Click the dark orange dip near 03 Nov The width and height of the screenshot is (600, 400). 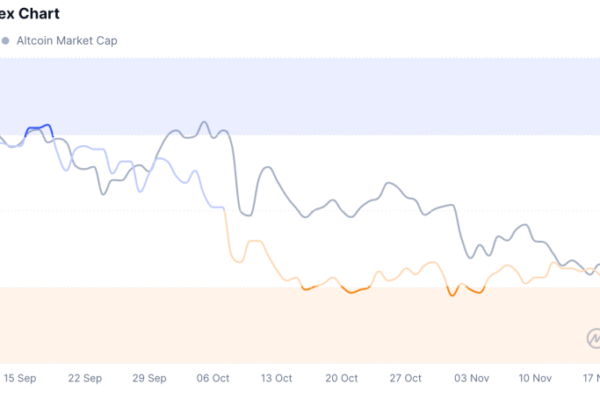coord(452,294)
